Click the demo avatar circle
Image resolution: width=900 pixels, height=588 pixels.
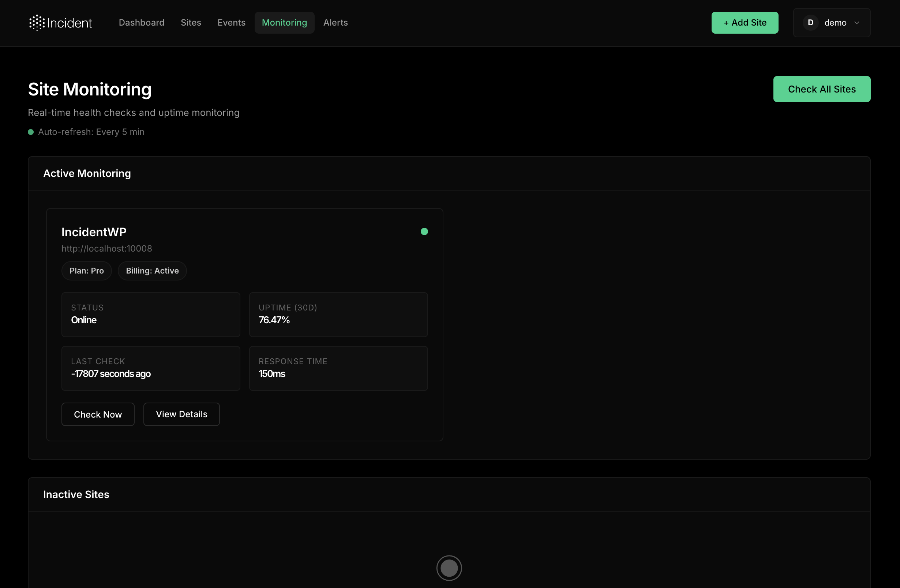click(810, 22)
